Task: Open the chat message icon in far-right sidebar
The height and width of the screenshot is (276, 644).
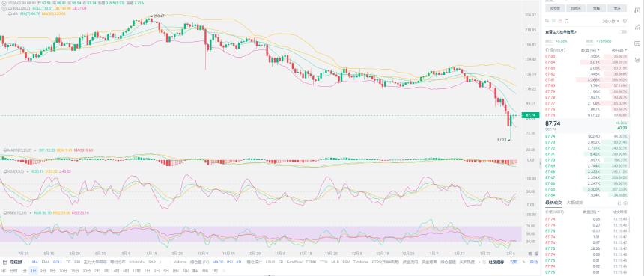Action: click(x=637, y=43)
